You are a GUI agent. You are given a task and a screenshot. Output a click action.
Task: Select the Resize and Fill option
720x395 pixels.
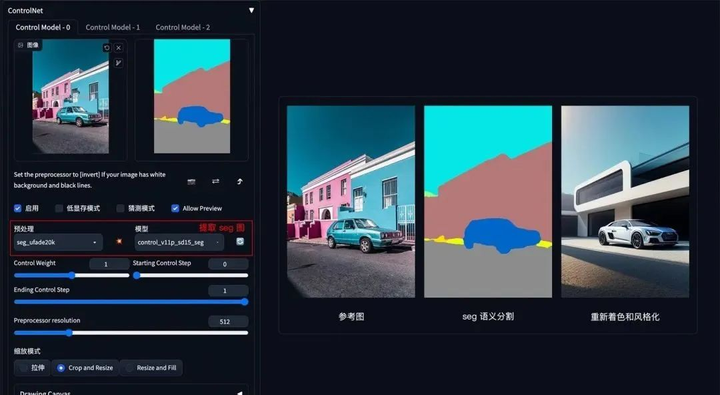point(151,368)
